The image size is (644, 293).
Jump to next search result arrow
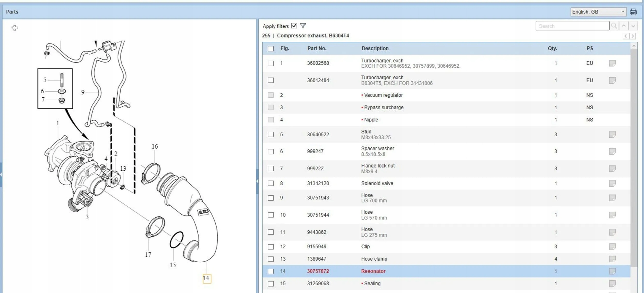pos(633,26)
